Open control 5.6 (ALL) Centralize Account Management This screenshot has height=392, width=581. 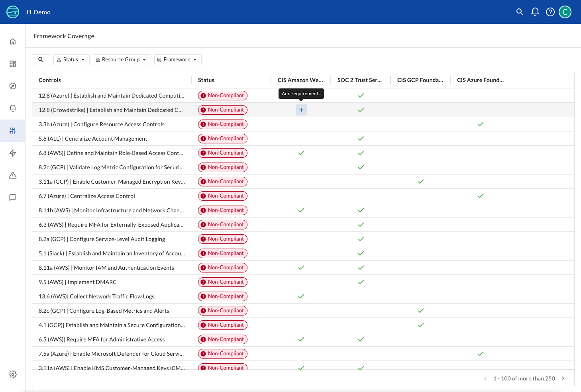coord(93,138)
